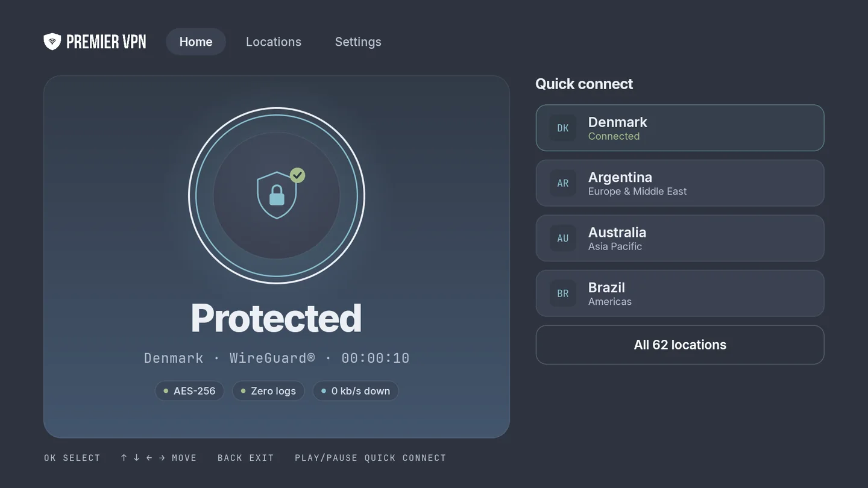Click the WireGuard® protocol text
The image size is (868, 488).
point(272,358)
